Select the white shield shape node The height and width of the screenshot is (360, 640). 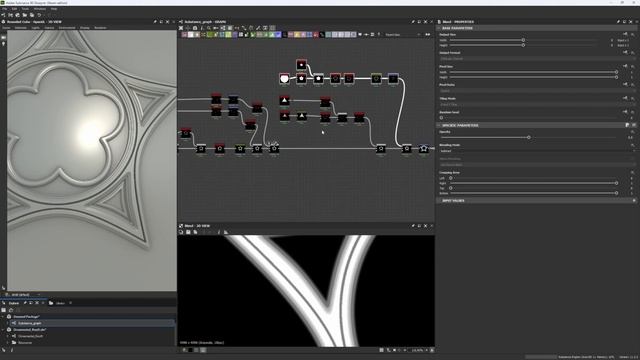pyautogui.click(x=284, y=78)
